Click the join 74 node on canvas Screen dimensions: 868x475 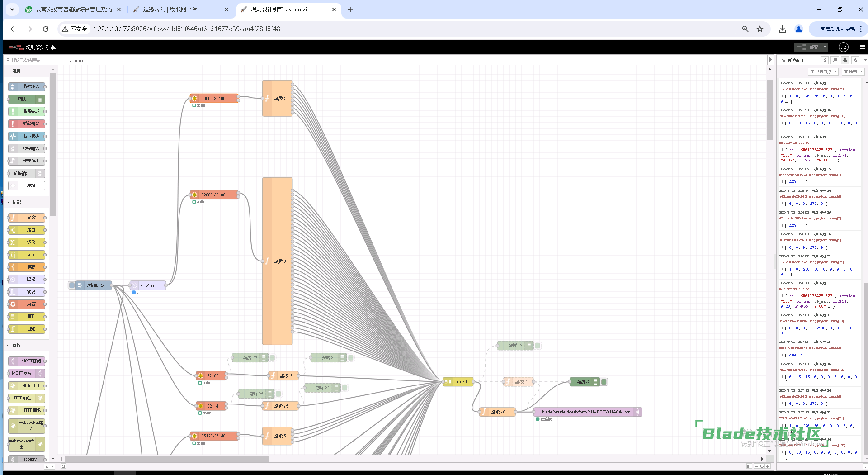tap(458, 382)
